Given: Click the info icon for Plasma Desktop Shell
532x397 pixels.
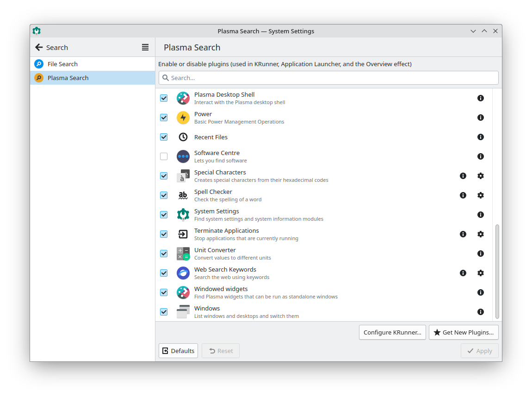Looking at the screenshot, I should tap(481, 98).
